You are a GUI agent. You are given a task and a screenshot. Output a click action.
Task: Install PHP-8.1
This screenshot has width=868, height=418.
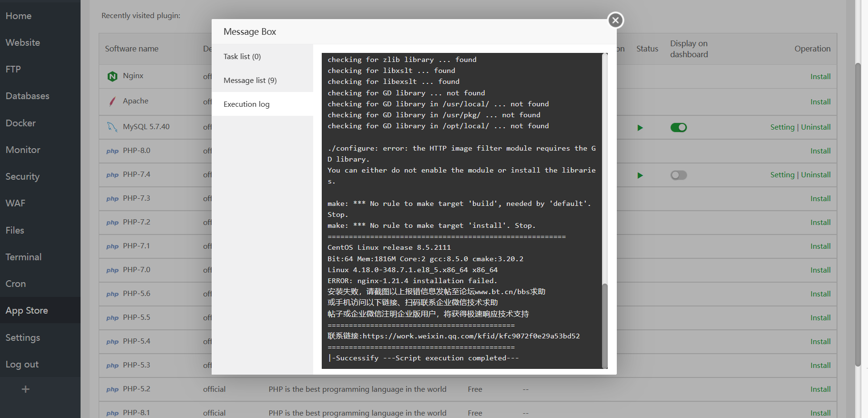pos(820,413)
